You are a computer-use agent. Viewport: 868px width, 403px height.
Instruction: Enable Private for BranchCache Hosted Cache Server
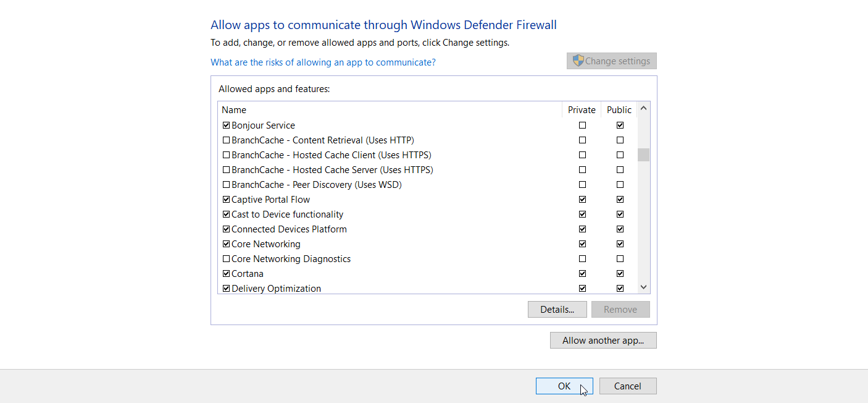point(582,170)
